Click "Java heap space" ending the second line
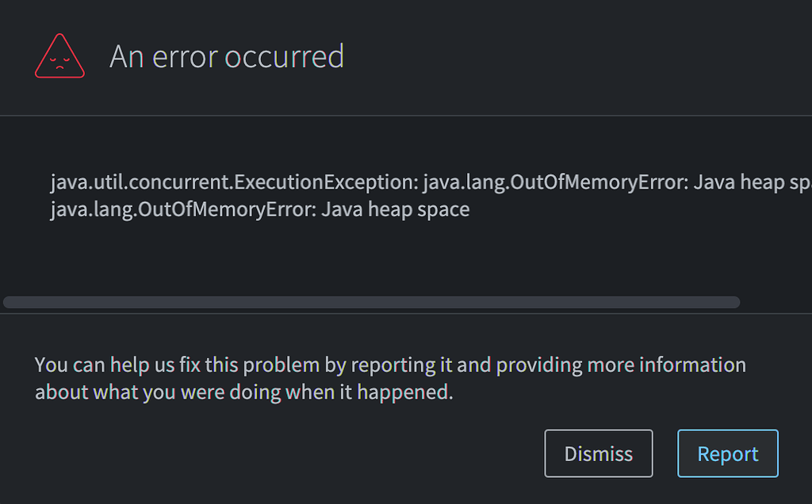This screenshot has height=504, width=812. 396,209
